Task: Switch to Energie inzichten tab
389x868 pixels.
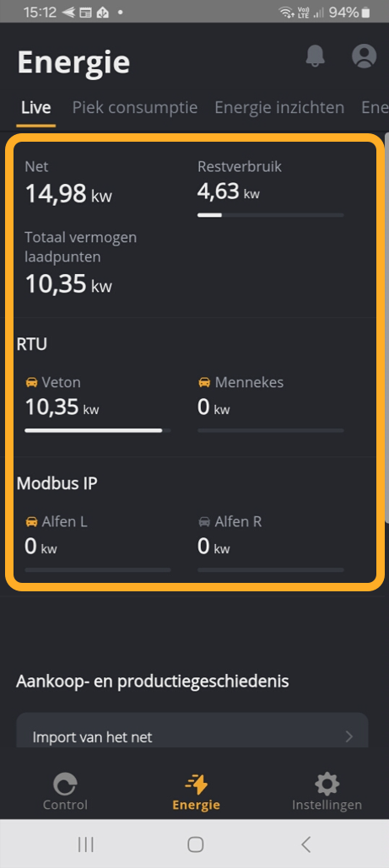Action: [279, 107]
